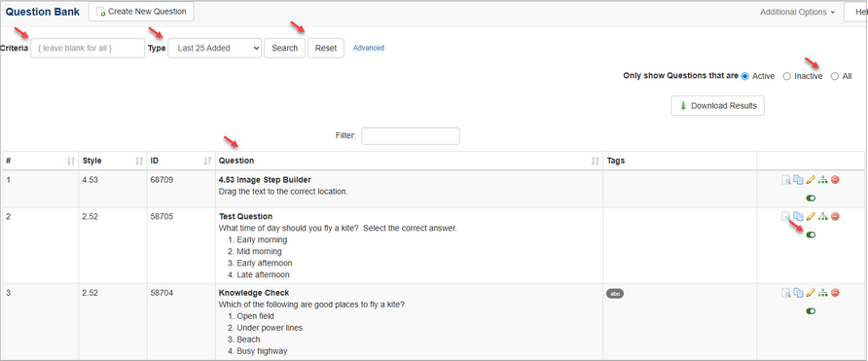Click ID cell 68709
Image resolution: width=868 pixels, height=361 pixels.
[162, 180]
